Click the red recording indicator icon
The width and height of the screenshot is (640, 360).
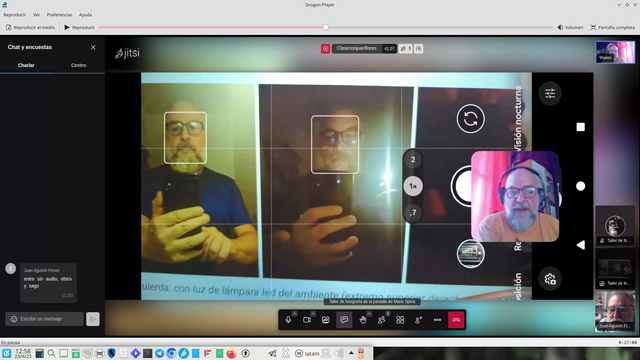[325, 49]
